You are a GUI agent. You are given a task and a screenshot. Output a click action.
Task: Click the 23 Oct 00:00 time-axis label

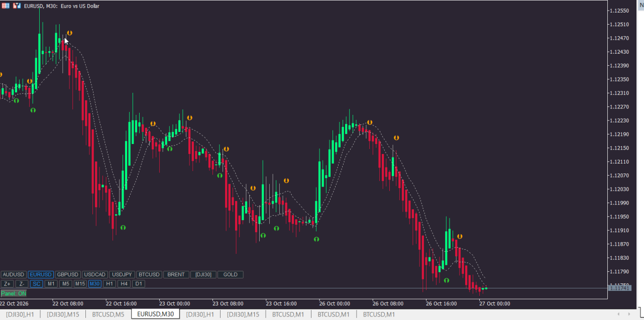175,303
